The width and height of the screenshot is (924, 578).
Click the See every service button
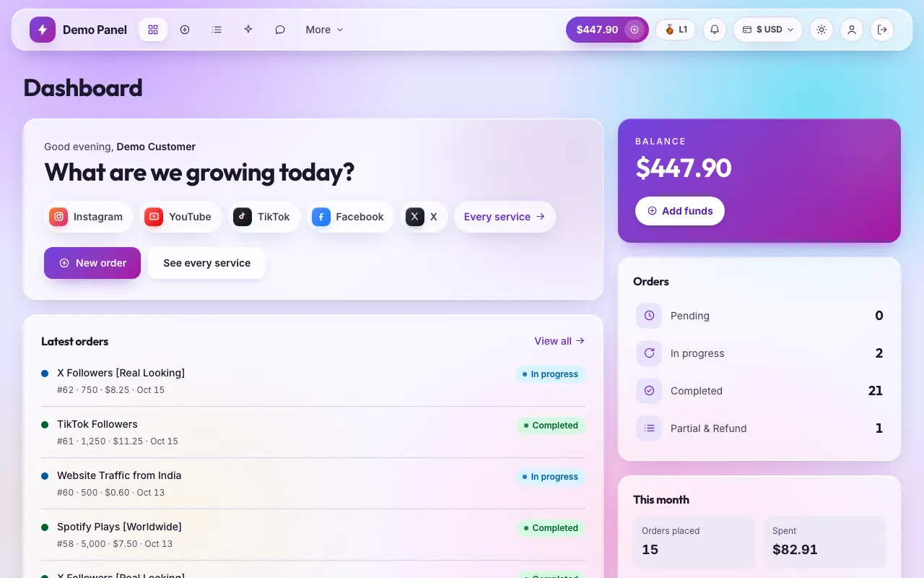(206, 263)
